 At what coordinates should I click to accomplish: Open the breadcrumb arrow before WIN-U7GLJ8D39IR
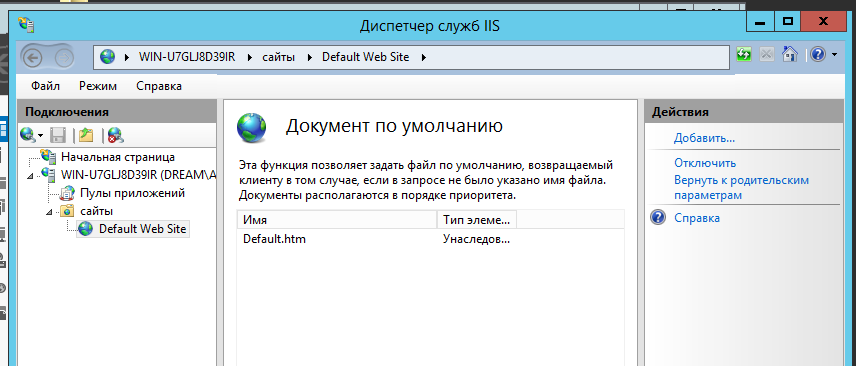click(127, 57)
